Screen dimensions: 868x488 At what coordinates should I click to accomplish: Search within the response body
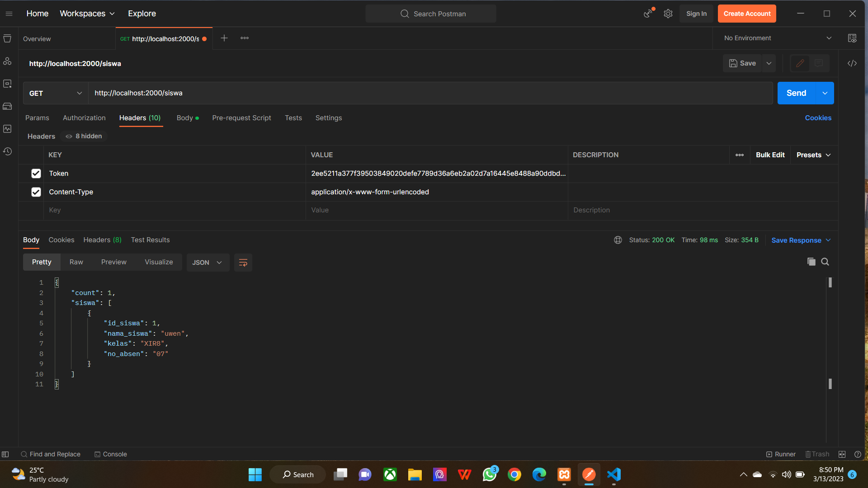click(x=825, y=262)
